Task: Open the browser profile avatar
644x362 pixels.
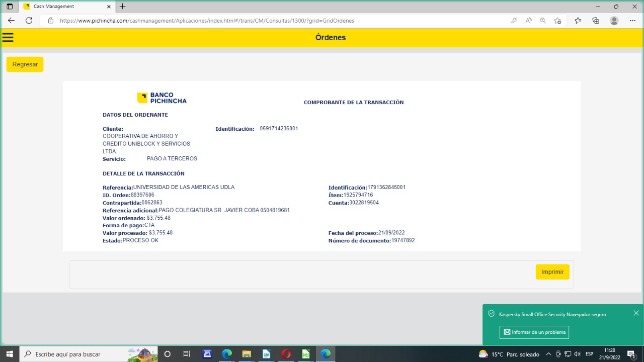Action: coord(614,21)
